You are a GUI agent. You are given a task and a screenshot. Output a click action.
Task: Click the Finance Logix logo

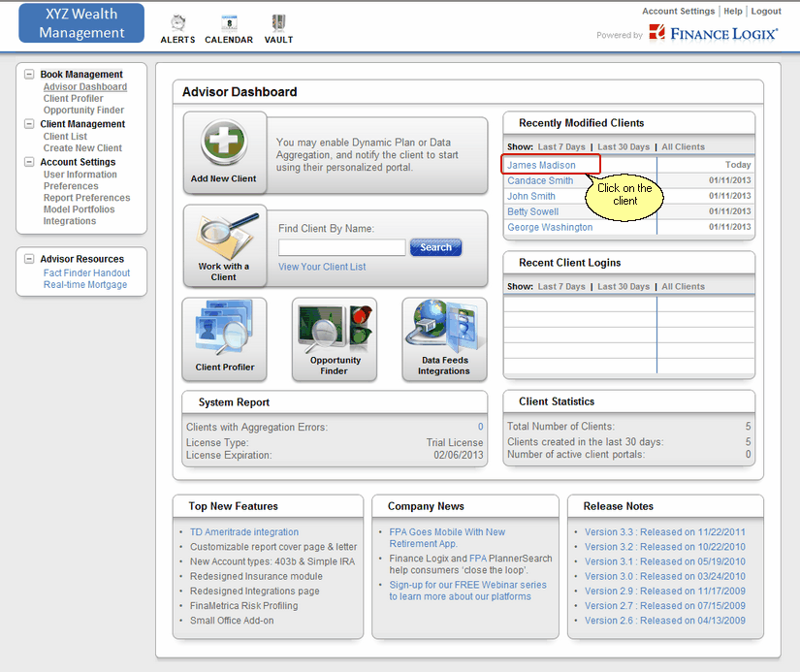(x=714, y=33)
